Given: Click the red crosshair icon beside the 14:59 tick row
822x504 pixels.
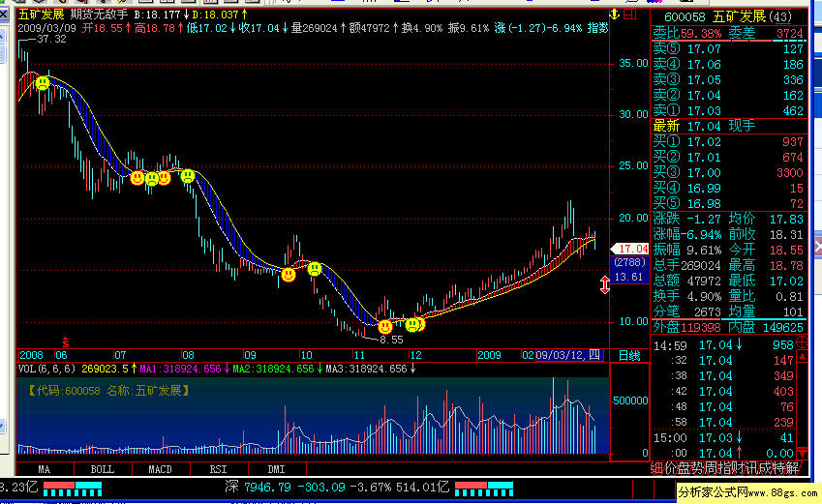Looking at the screenshot, I should (x=802, y=343).
